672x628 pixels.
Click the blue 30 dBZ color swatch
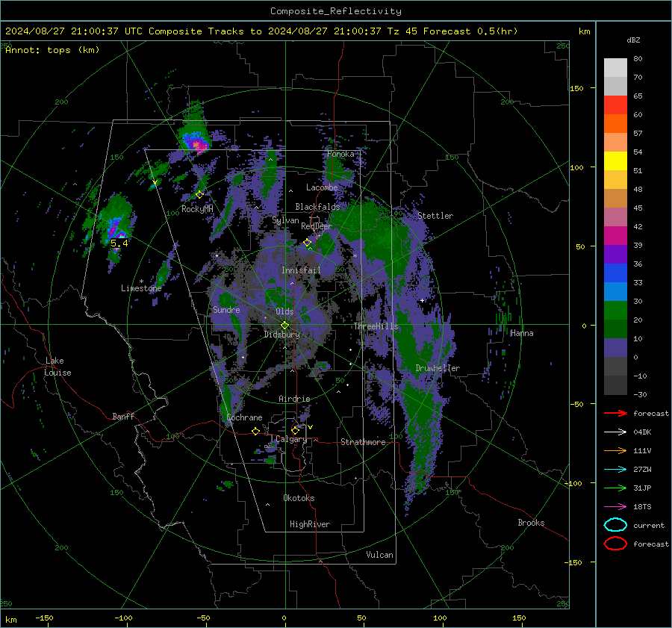pos(615,291)
